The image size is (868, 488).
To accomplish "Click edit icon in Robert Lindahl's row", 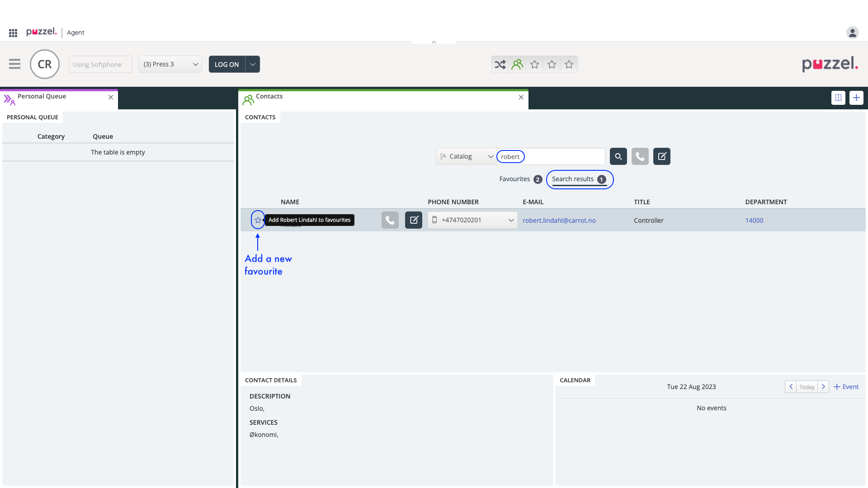I will click(413, 220).
